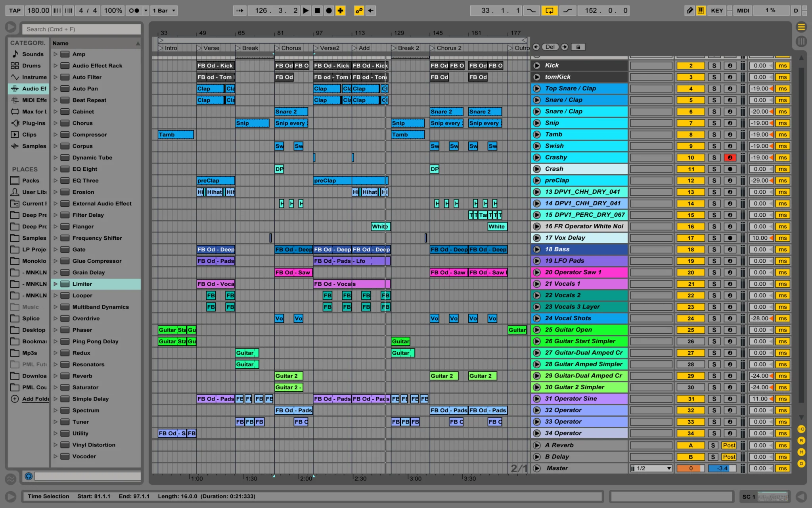Select Sounds category in browser

[28, 54]
